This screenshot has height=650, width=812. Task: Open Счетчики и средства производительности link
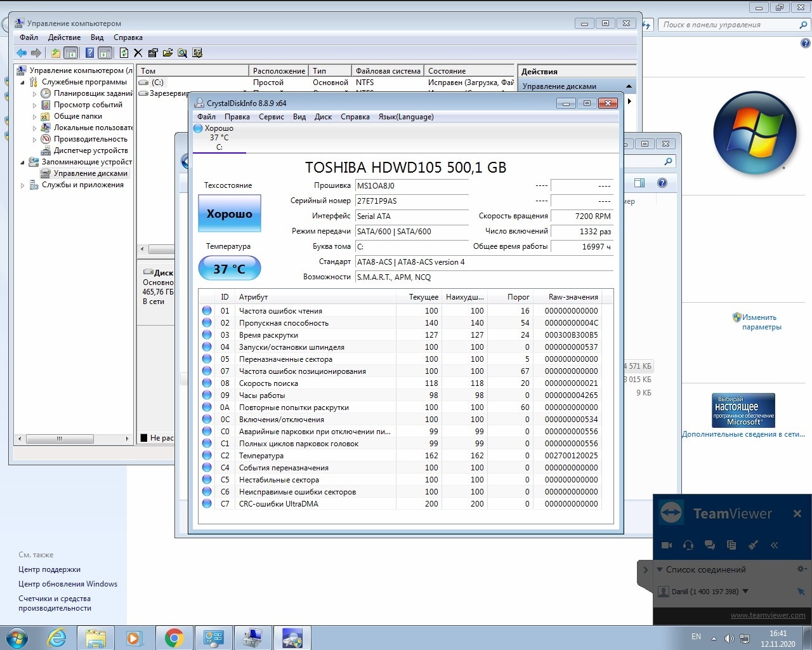(55, 603)
